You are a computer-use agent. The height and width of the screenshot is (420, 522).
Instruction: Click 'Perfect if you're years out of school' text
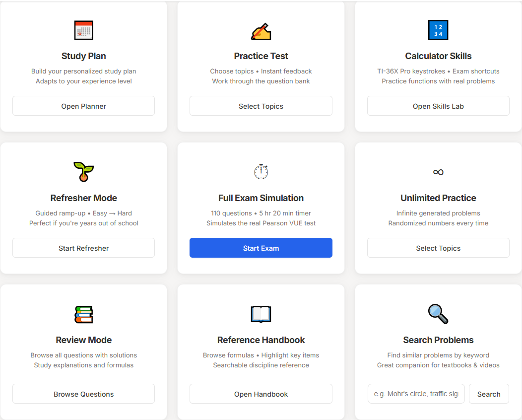click(83, 223)
